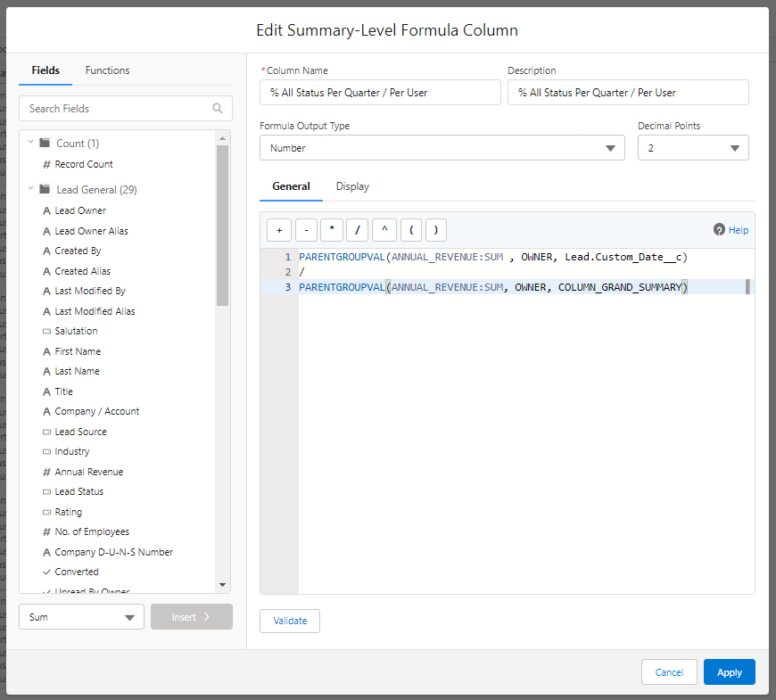
Task: Click the fields list scroll up arrow
Action: click(222, 138)
